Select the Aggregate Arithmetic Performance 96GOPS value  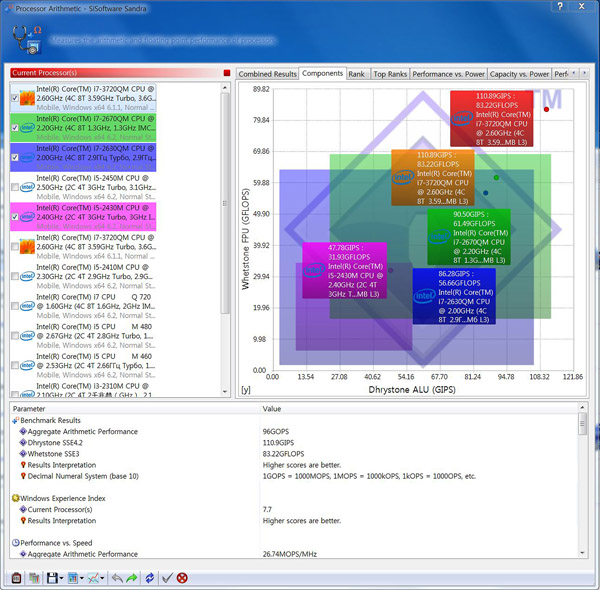tap(276, 432)
